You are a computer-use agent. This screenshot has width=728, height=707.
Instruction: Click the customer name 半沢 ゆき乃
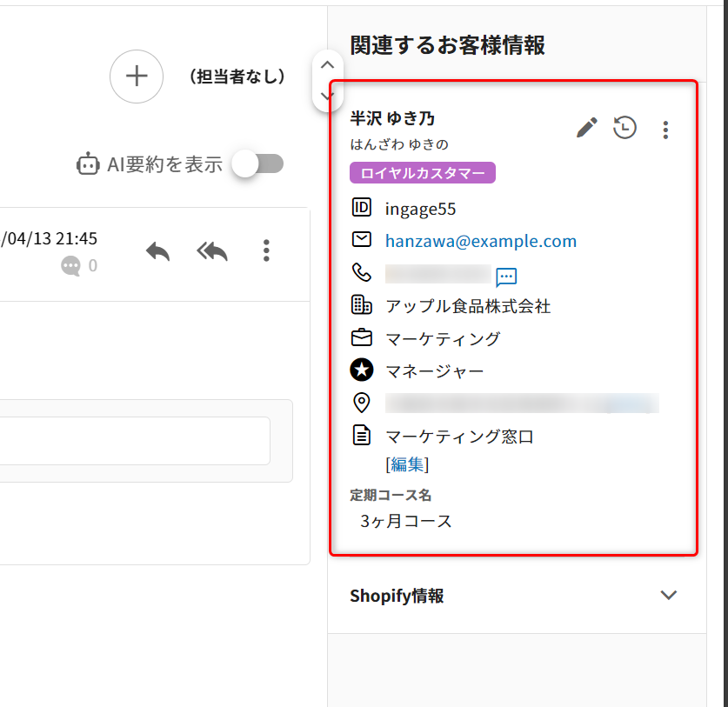point(392,118)
